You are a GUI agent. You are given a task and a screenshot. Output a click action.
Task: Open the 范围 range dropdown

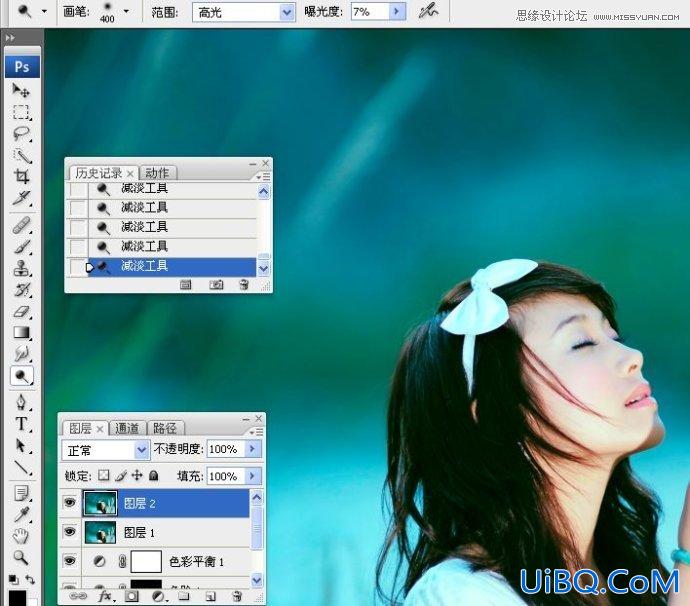(287, 12)
